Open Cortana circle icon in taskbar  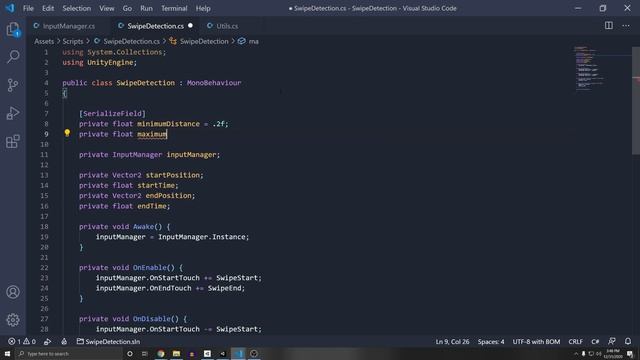tap(130, 353)
